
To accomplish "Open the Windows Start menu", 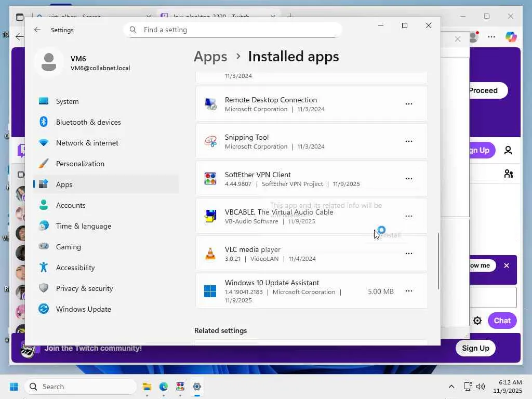I will (14, 387).
